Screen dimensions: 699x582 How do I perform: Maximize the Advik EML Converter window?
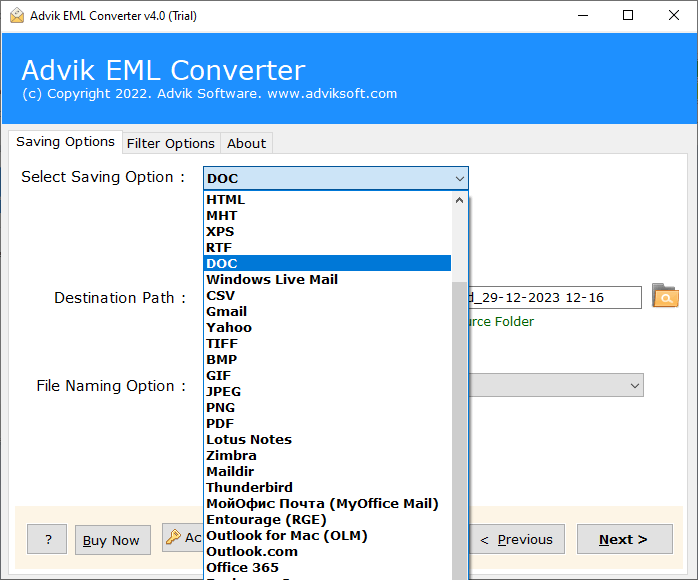pos(628,16)
